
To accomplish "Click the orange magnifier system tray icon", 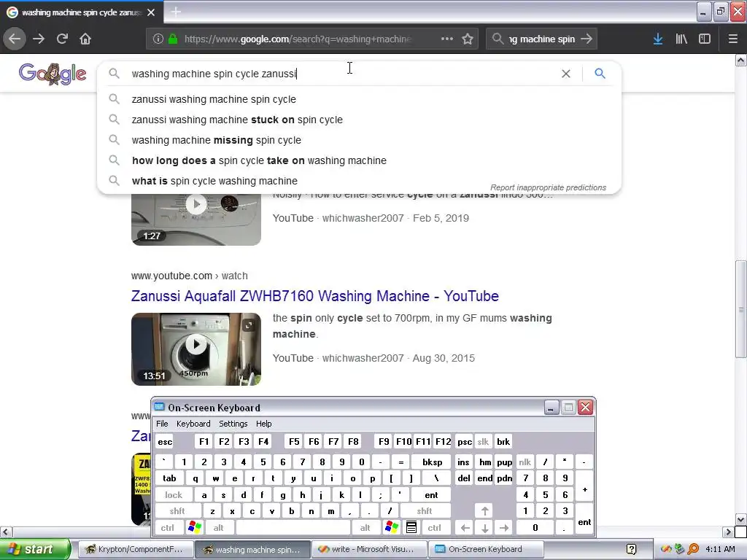I will [x=693, y=550].
